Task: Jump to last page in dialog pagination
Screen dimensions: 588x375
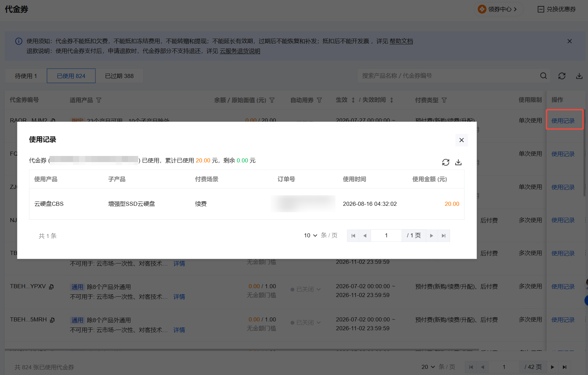Action: coord(444,236)
